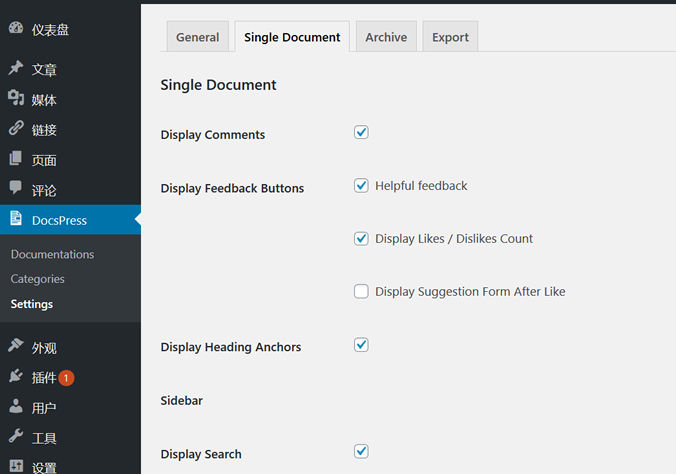This screenshot has width=676, height=474.
Task: Open the Archive tab
Action: (386, 37)
